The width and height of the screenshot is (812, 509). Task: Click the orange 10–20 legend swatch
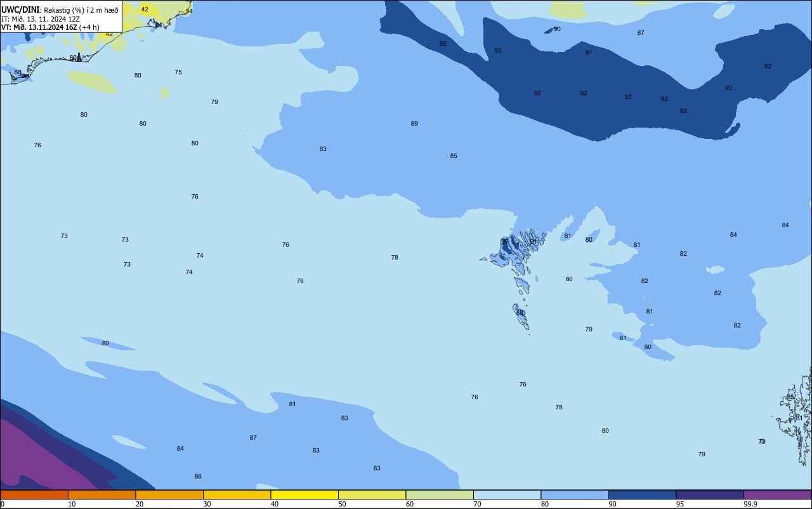tap(102, 494)
